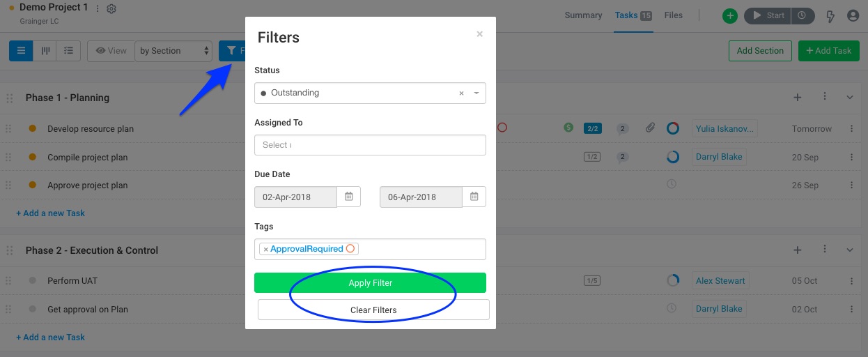868x357 pixels.
Task: Open row menu for Compile project plan
Action: (x=851, y=157)
